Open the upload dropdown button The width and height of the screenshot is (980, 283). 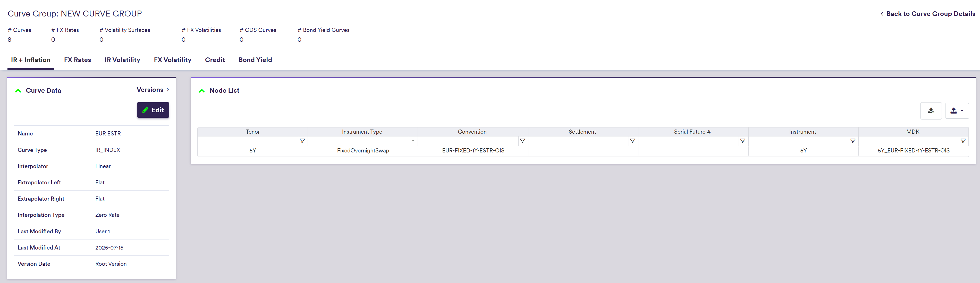click(x=956, y=111)
